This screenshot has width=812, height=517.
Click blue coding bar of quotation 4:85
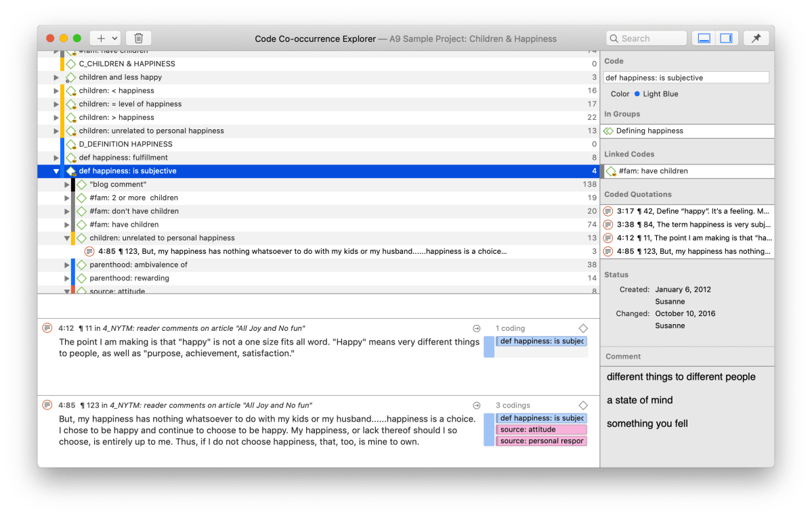[489, 430]
